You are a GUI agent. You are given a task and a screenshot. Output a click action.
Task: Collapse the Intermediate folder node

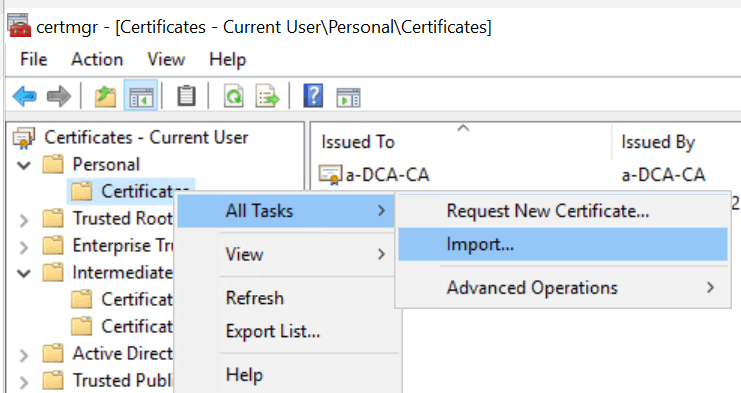coord(24,273)
